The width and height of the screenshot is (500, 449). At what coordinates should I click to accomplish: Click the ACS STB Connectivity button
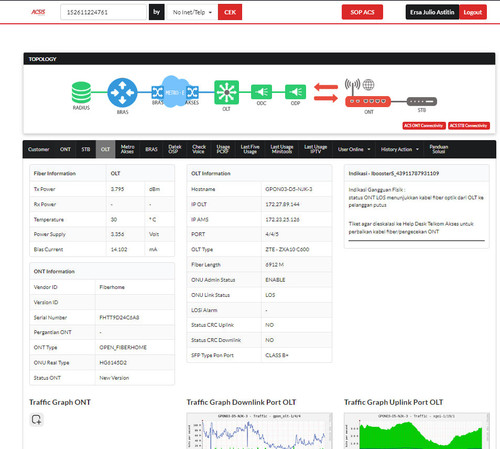click(x=469, y=126)
